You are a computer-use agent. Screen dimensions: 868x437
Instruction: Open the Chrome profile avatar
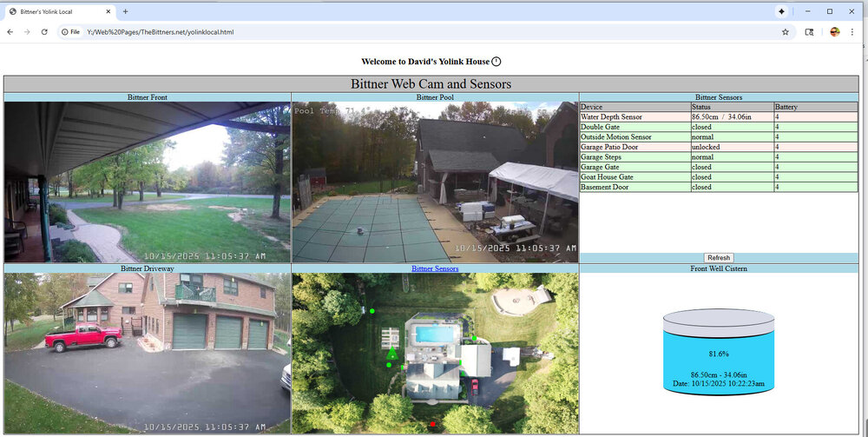click(834, 32)
